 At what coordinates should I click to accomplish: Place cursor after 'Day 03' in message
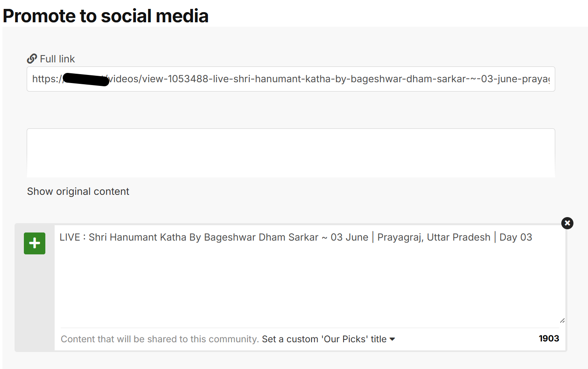click(533, 237)
